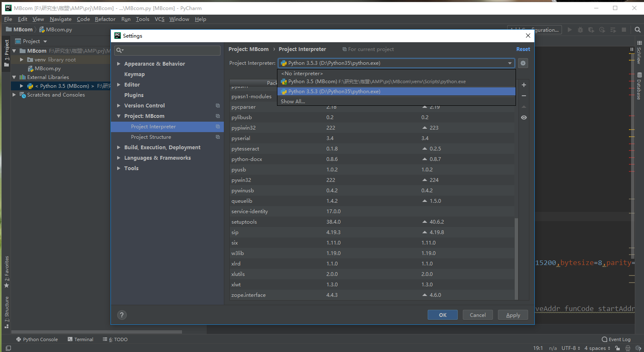Click the minus icon to uninstall a package

pos(524,96)
